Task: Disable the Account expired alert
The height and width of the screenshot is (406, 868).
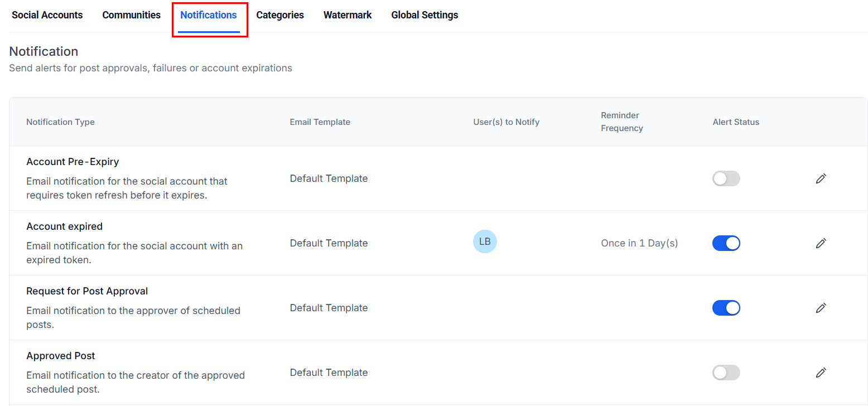Action: [x=726, y=243]
